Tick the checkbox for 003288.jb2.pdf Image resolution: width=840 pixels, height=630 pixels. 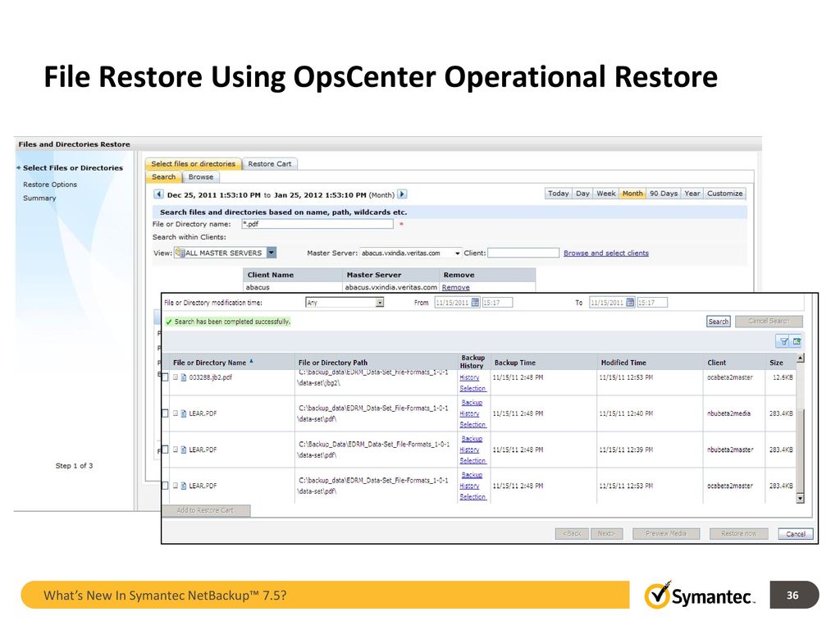[166, 377]
